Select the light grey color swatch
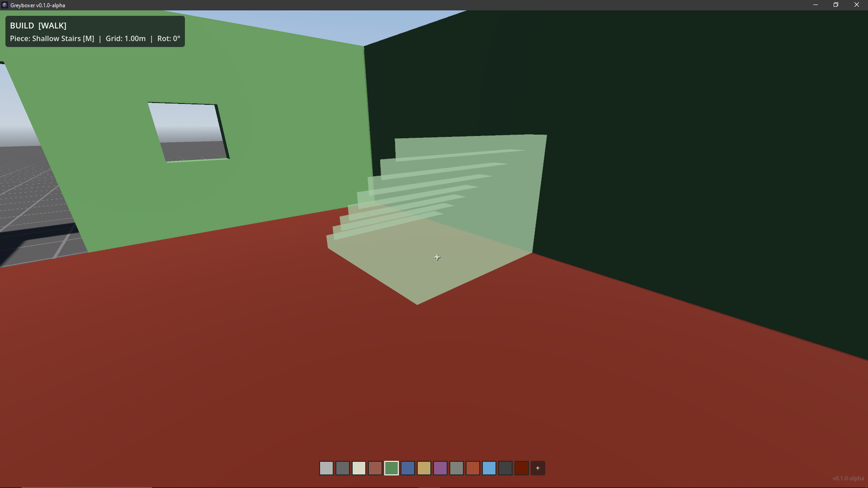This screenshot has width=868, height=488. [326, 468]
